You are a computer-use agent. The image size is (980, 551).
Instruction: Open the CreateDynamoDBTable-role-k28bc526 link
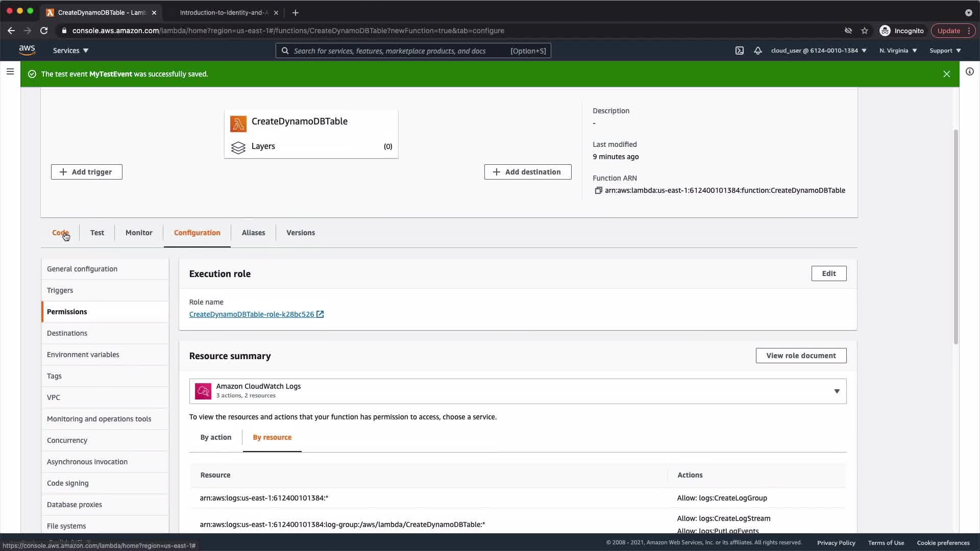252,314
